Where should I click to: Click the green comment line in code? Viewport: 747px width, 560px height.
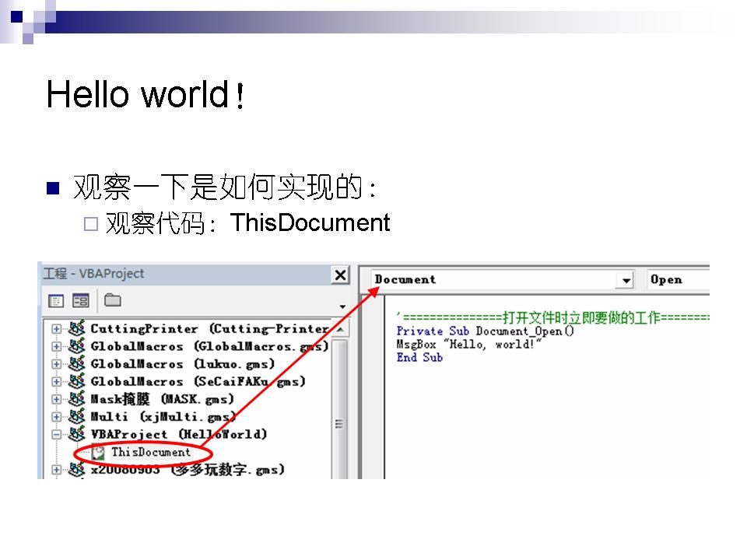click(552, 317)
